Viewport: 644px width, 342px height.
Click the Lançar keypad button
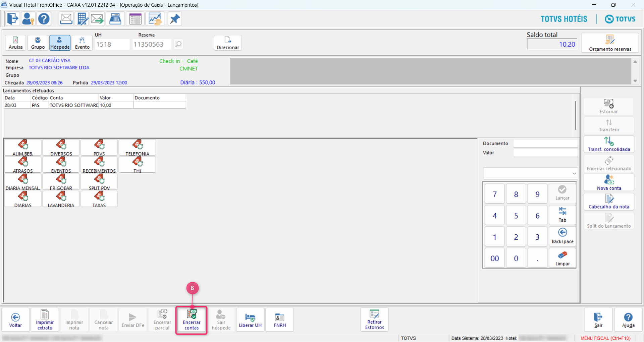[562, 193]
